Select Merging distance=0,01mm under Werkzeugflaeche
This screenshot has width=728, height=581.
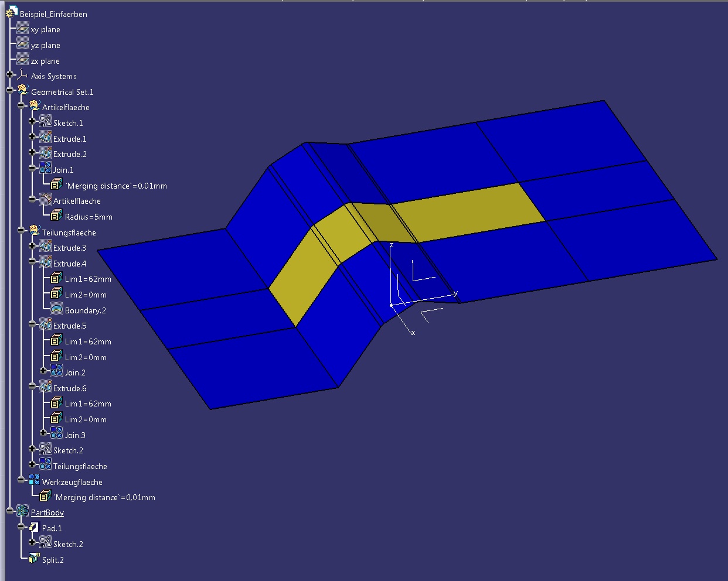point(104,497)
